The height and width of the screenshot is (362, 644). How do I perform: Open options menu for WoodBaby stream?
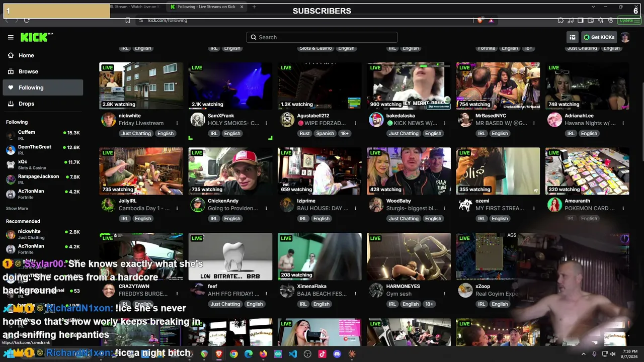(445, 208)
